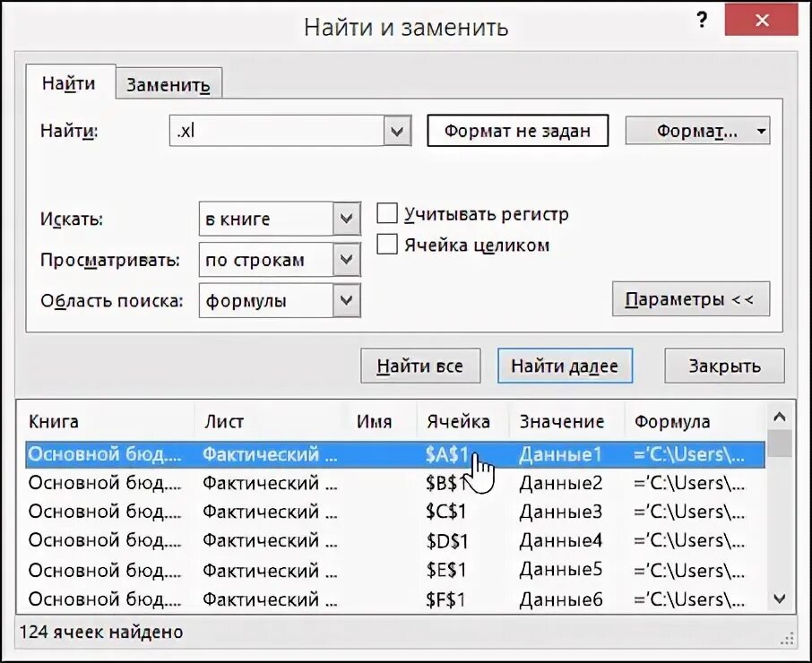Select the Найти tab

point(69,82)
